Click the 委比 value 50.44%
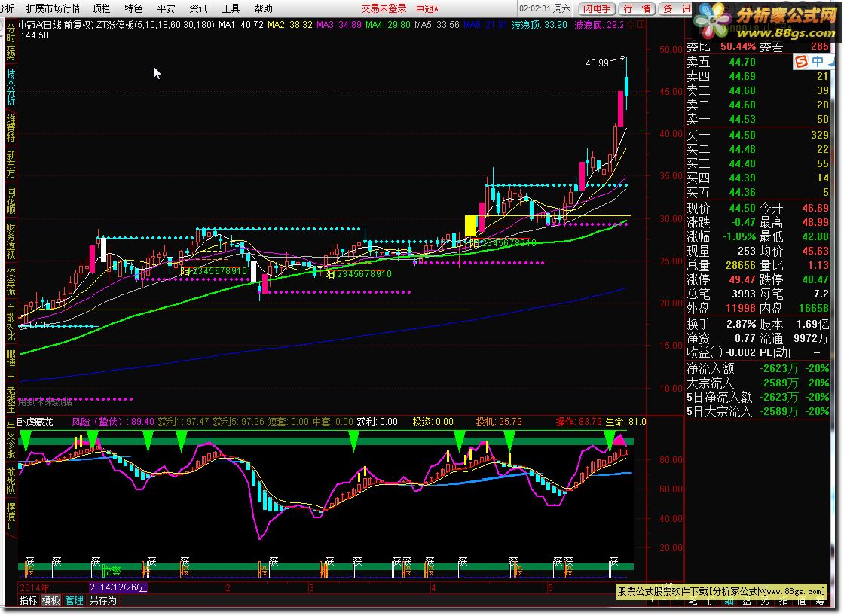The height and width of the screenshot is (616, 844). (738, 47)
